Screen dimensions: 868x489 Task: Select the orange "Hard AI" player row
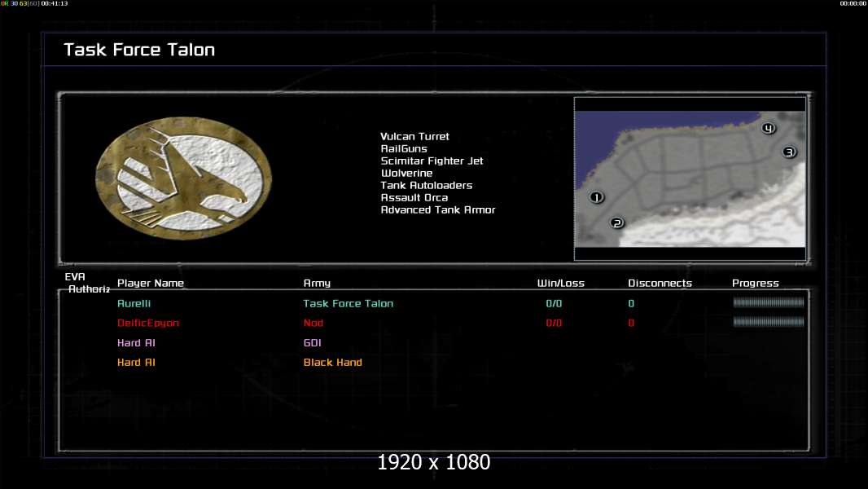point(136,362)
